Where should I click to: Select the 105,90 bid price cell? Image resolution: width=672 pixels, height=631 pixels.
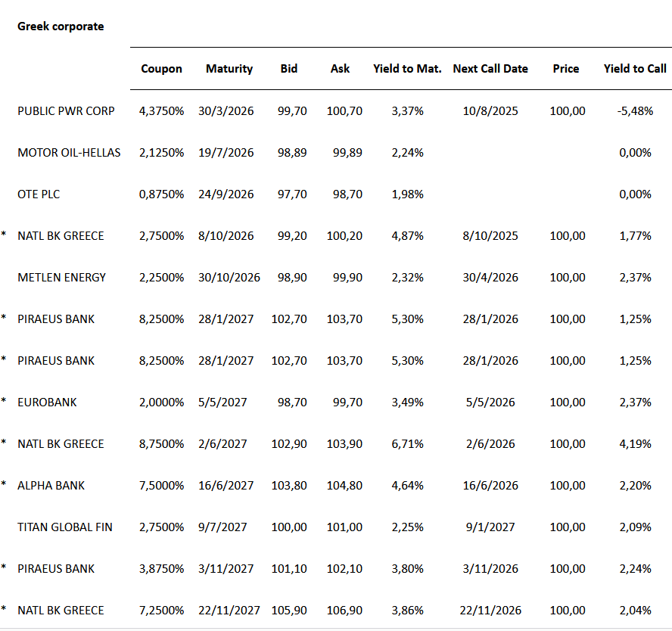289,611
